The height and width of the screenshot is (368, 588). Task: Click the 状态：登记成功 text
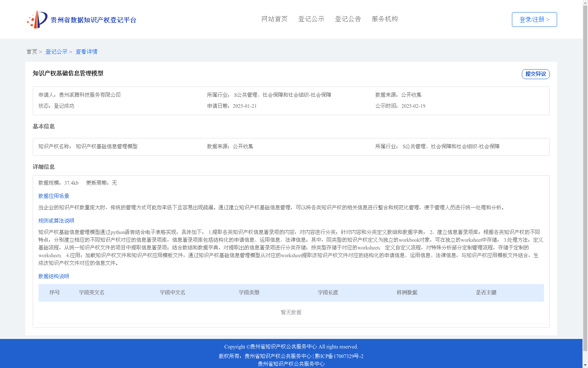click(56, 106)
